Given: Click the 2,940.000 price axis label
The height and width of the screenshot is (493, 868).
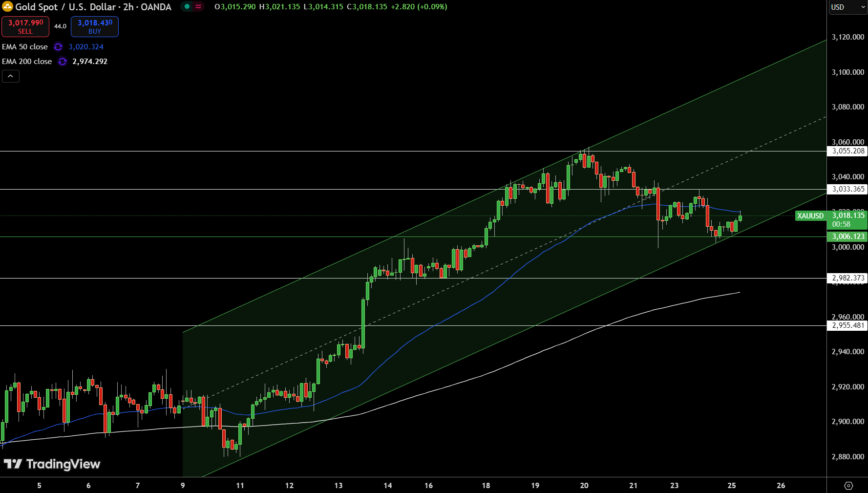Looking at the screenshot, I should click(848, 352).
